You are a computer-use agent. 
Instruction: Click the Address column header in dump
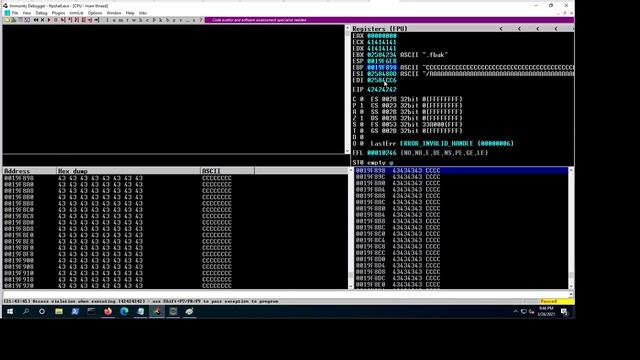pos(29,171)
